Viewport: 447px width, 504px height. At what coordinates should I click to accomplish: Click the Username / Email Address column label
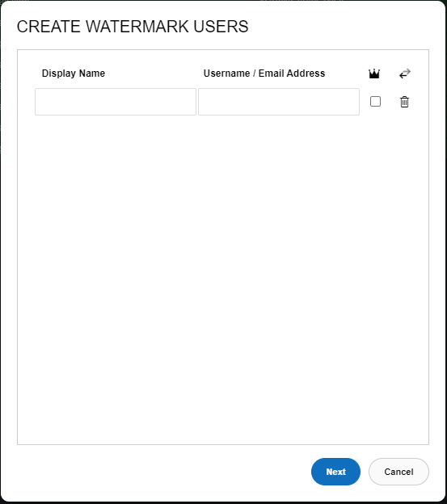point(264,73)
